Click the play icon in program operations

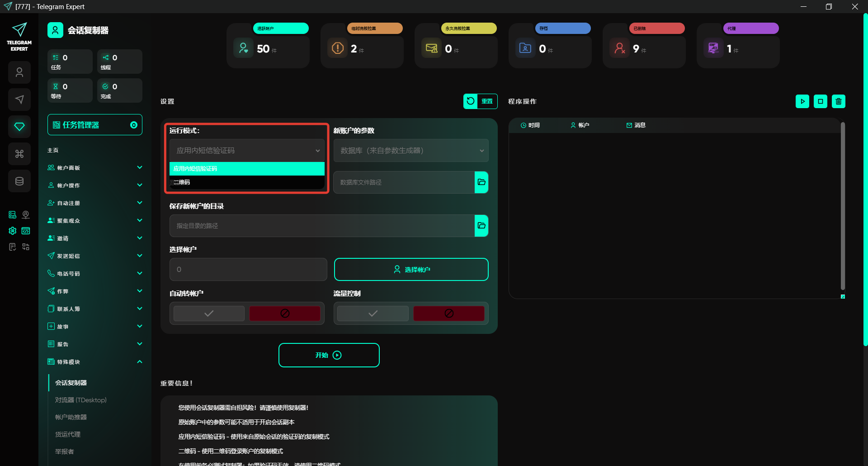(802, 101)
